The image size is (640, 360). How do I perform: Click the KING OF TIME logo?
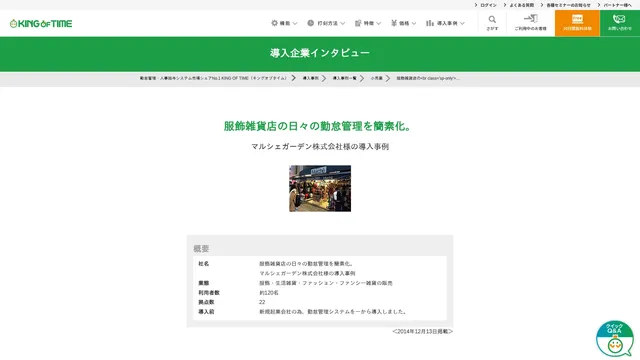(x=41, y=24)
